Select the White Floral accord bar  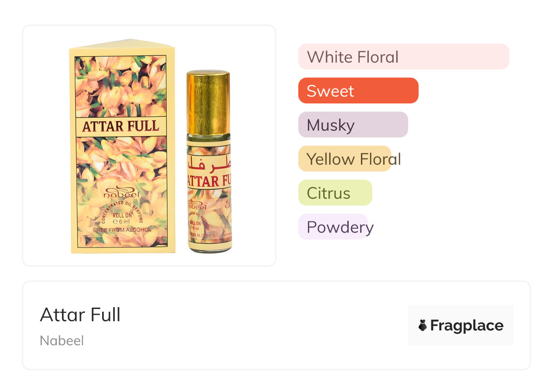point(403,57)
